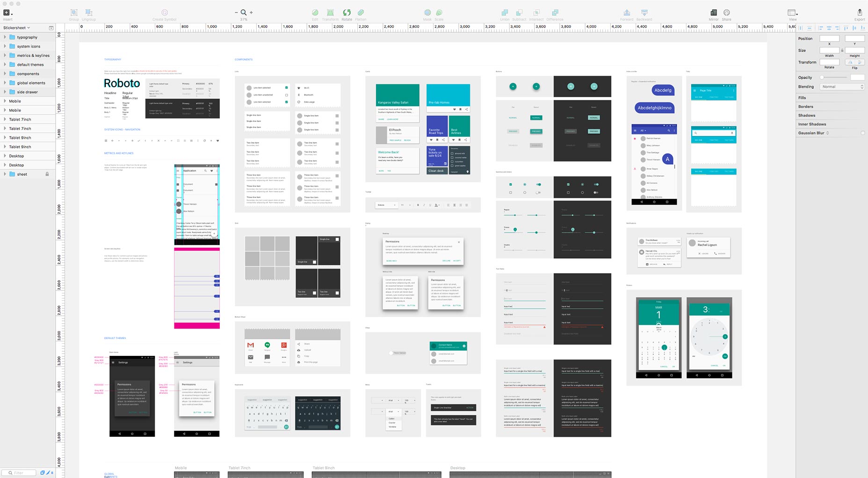868x478 pixels.
Task: Toggle the lock on the sheet layer
Action: (47, 174)
